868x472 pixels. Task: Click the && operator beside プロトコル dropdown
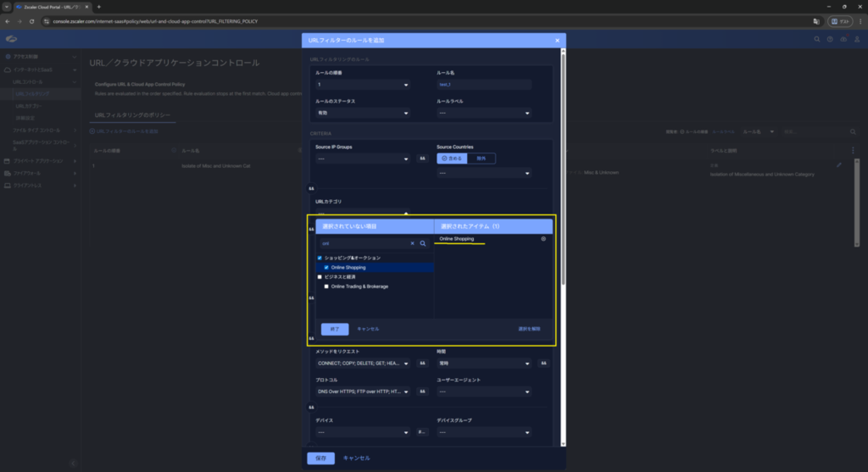[x=422, y=391]
